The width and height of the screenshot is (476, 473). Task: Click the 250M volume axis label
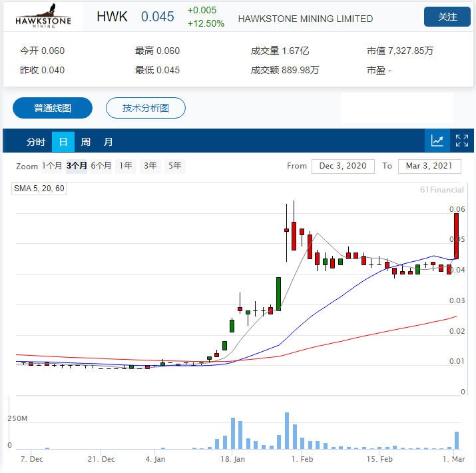tap(17, 418)
